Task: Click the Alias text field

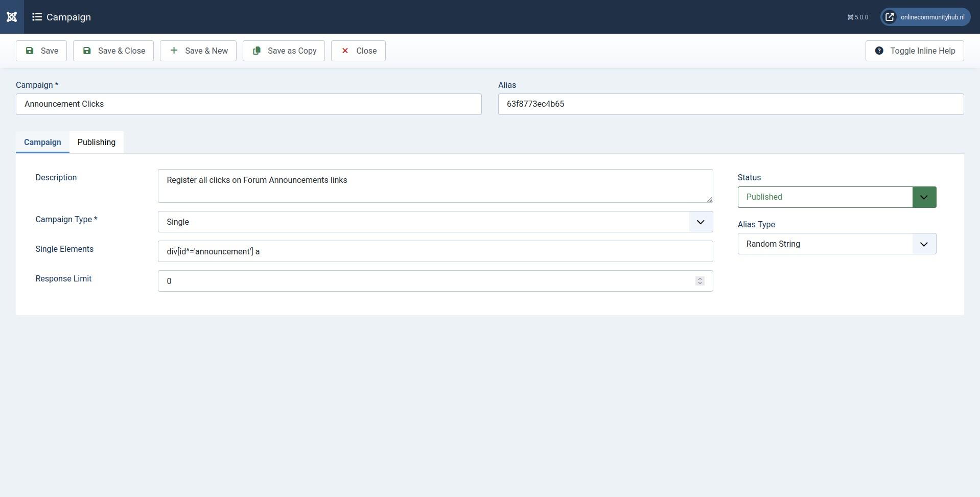Action: point(731,104)
